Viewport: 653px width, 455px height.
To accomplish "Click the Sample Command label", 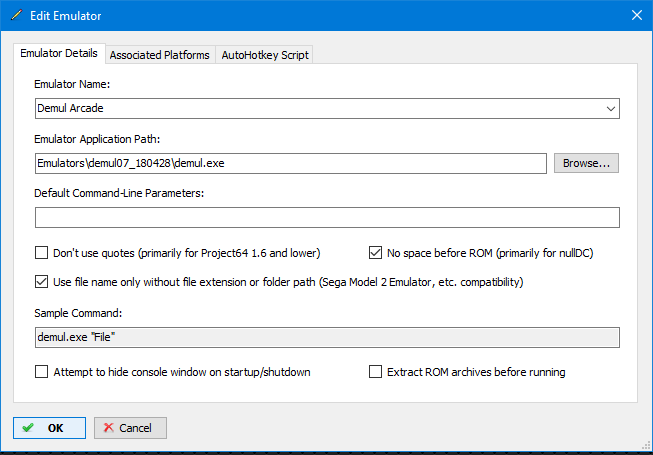I will 78,313.
